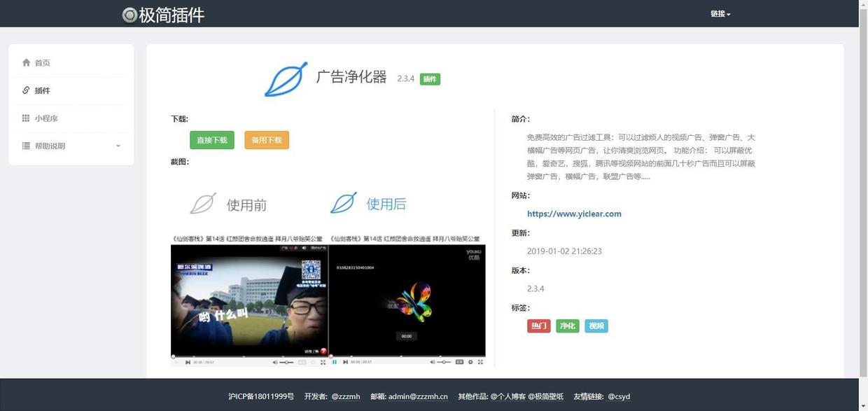868x411 pixels.
Task: Open the 链接 dropdown in the header
Action: (720, 14)
